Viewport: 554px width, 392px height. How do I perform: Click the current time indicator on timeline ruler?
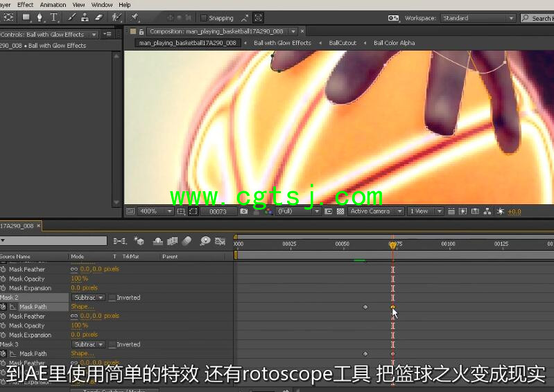coord(392,244)
